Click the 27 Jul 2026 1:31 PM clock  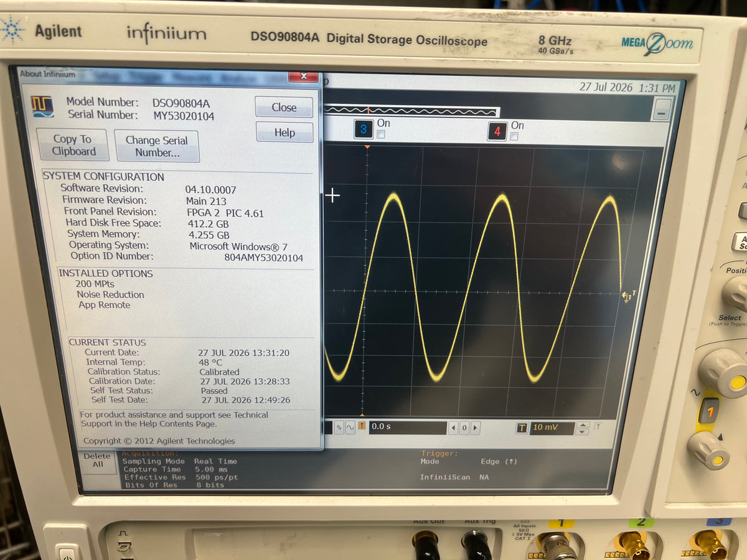point(627,88)
